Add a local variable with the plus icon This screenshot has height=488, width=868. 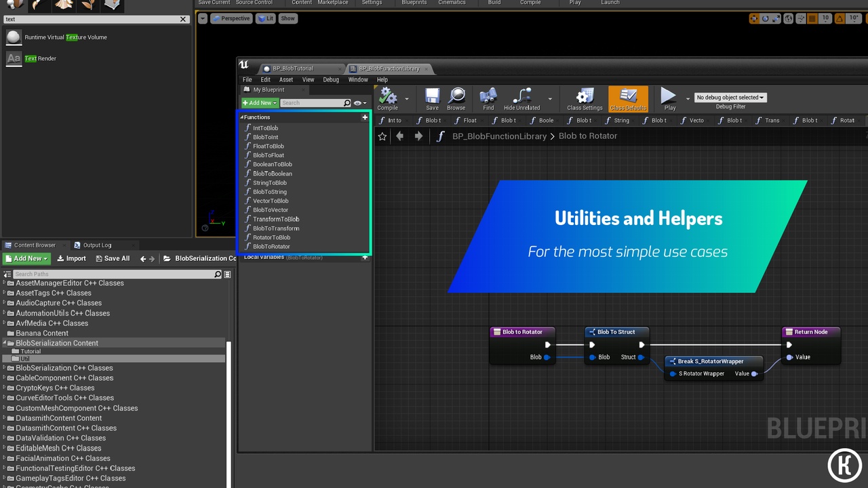coord(365,258)
